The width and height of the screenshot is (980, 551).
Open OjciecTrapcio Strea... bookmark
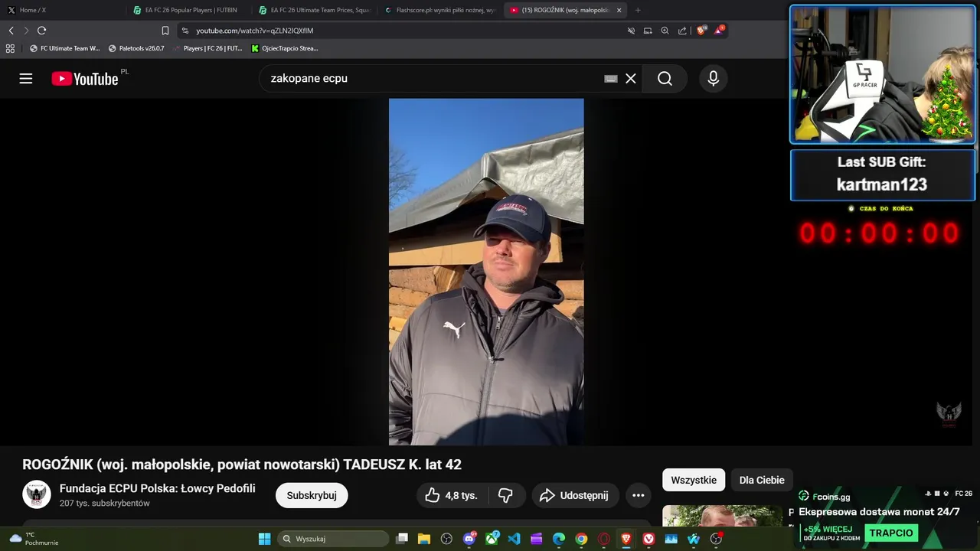click(285, 48)
